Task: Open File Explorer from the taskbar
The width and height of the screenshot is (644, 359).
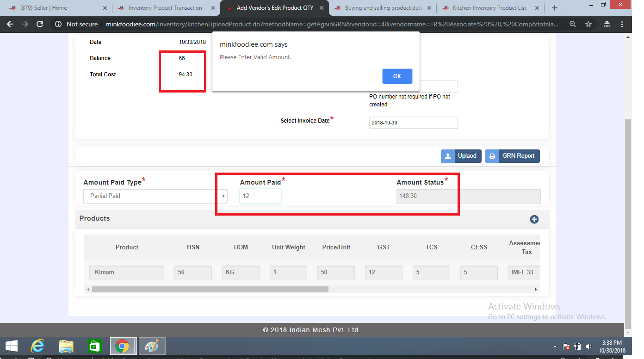Action: [66, 346]
